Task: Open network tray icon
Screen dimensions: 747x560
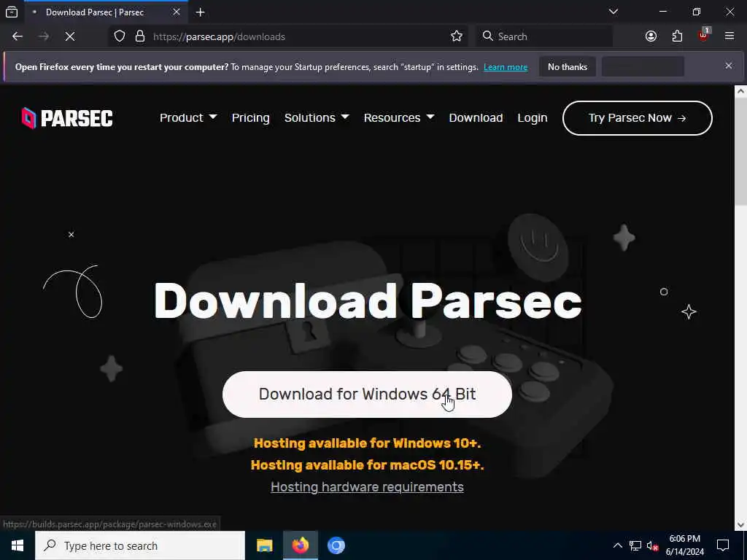Action: click(635, 545)
